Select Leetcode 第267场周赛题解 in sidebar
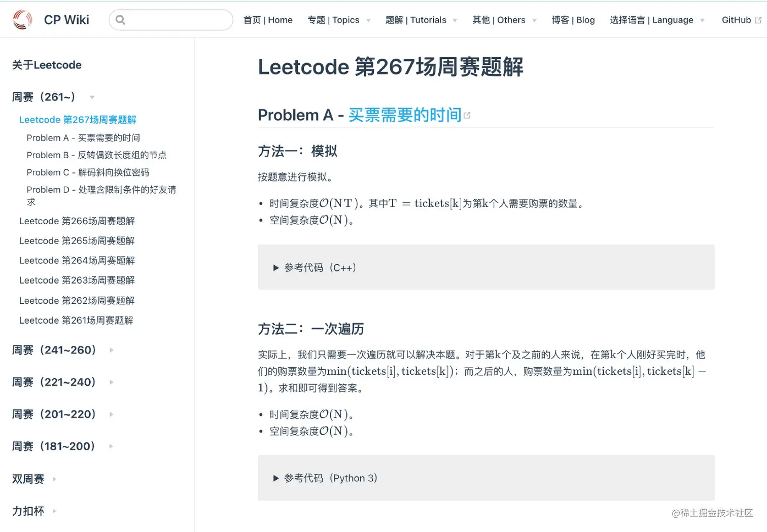 pyautogui.click(x=78, y=120)
